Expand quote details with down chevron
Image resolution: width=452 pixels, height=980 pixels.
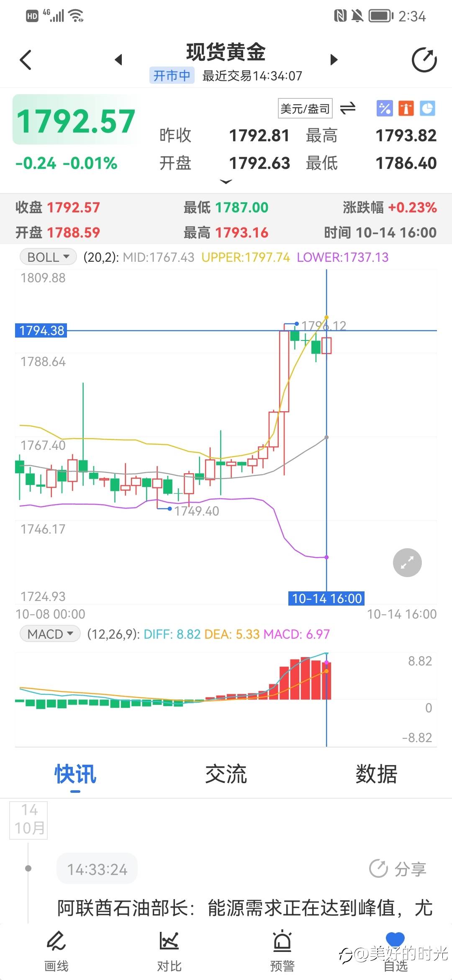click(226, 182)
